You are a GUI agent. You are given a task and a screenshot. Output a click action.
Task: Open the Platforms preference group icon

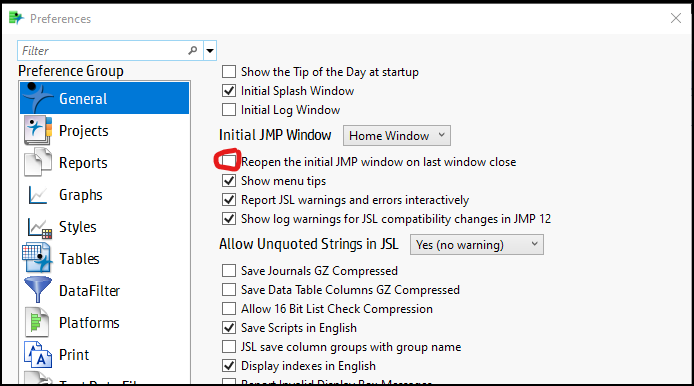coord(38,322)
